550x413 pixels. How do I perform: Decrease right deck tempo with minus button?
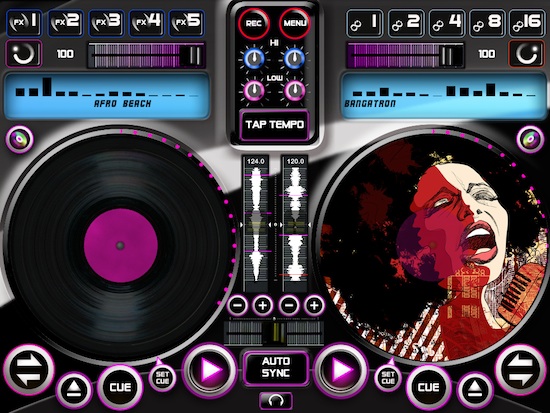(289, 306)
